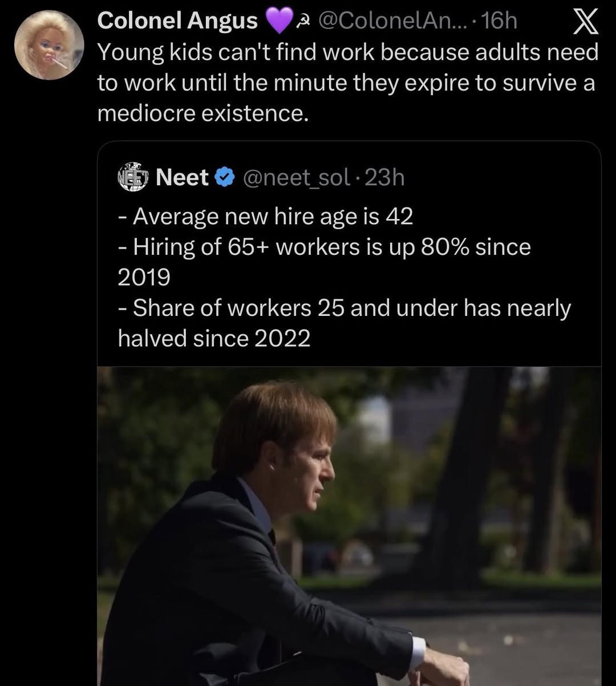Click 'Hiring of 65+ workers' line

click(325, 247)
